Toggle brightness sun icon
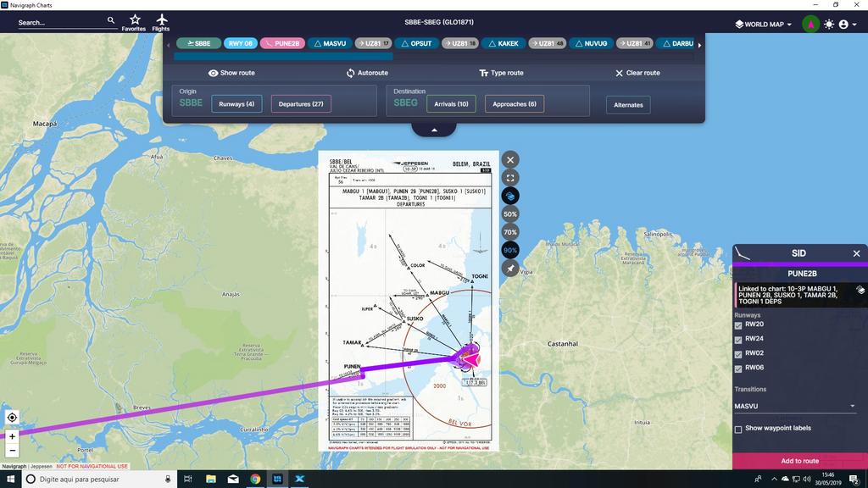Image resolution: width=868 pixels, height=488 pixels. point(829,25)
